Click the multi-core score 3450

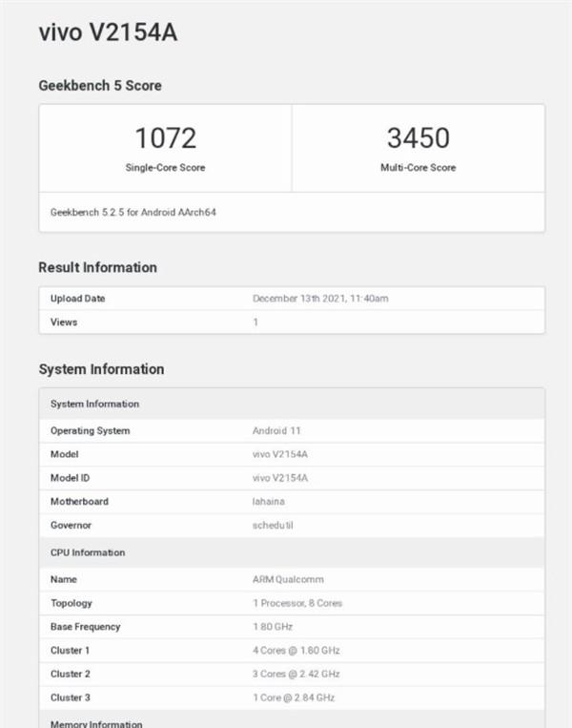(419, 138)
